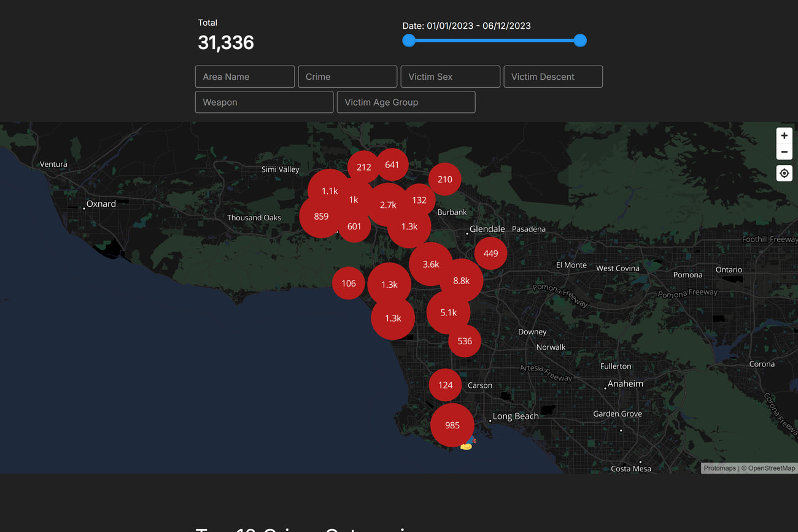The width and height of the screenshot is (798, 532).
Task: Click the 985 cluster near Long Beach
Action: click(452, 425)
